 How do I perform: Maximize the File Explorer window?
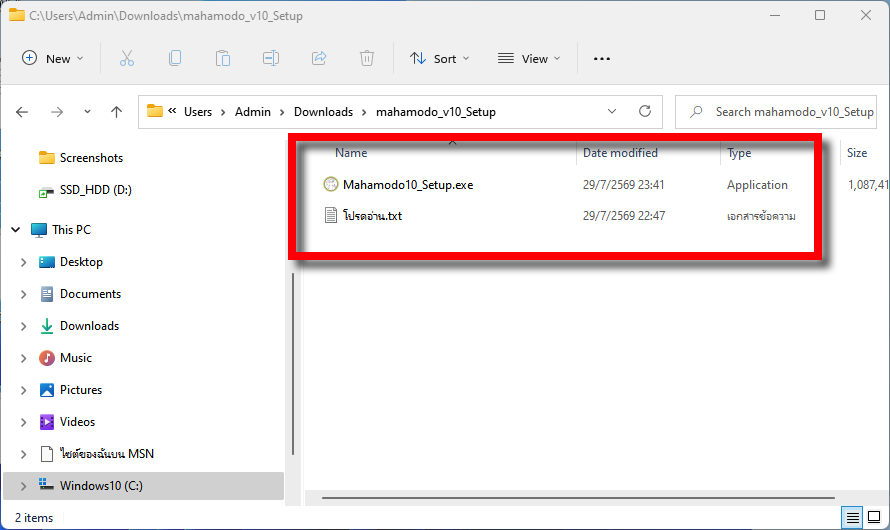[x=820, y=15]
